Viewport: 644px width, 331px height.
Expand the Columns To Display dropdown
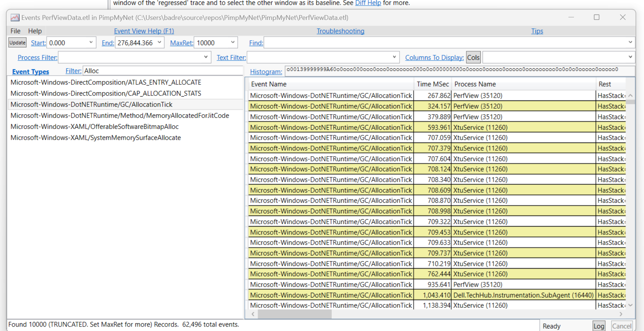coord(630,57)
